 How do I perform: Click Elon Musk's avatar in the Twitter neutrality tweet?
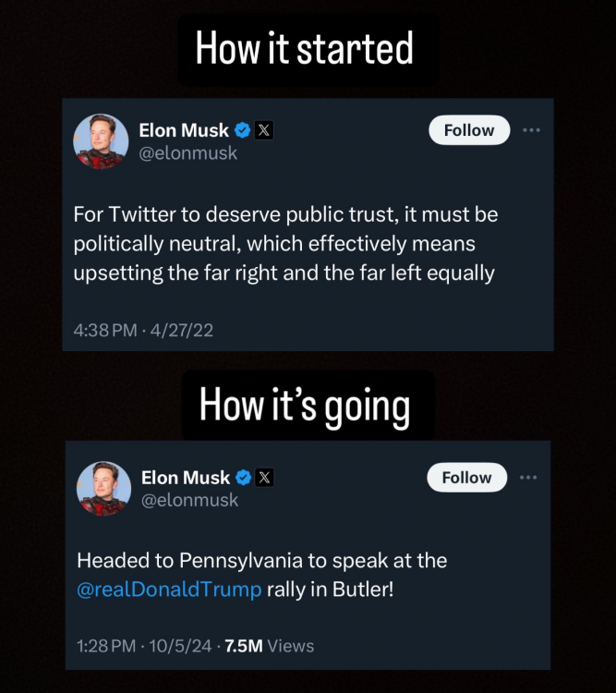coord(101,141)
